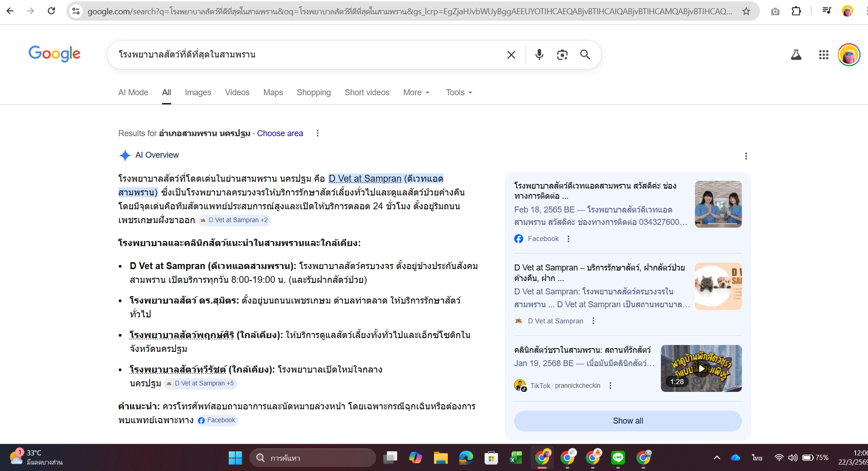Open Search Labs via the flask icon
Viewport: 868px width, 471px height.
pyautogui.click(x=796, y=54)
